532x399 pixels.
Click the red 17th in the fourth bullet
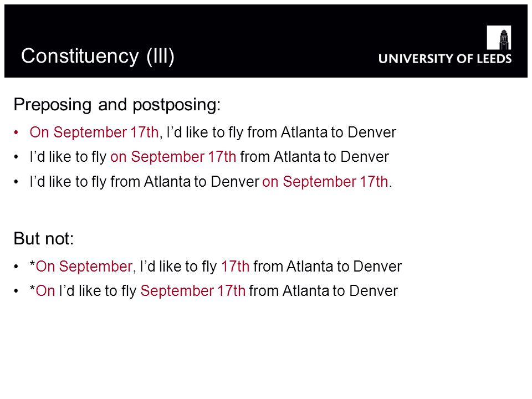[235, 267]
